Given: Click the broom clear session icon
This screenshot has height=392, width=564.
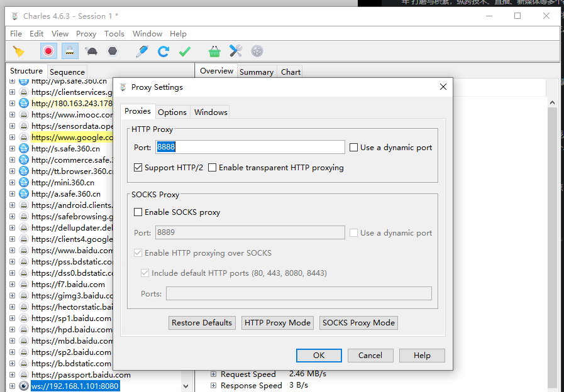Looking at the screenshot, I should 18,52.
